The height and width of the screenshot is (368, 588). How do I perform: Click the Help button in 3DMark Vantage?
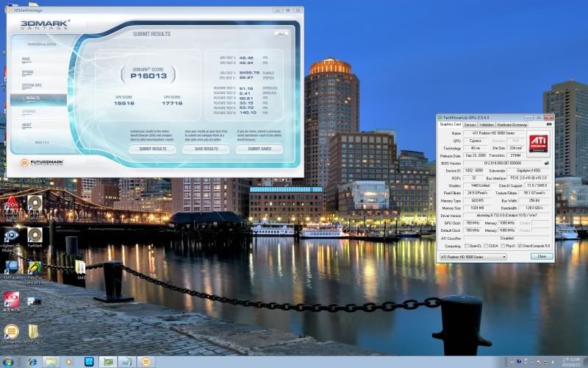click(281, 34)
